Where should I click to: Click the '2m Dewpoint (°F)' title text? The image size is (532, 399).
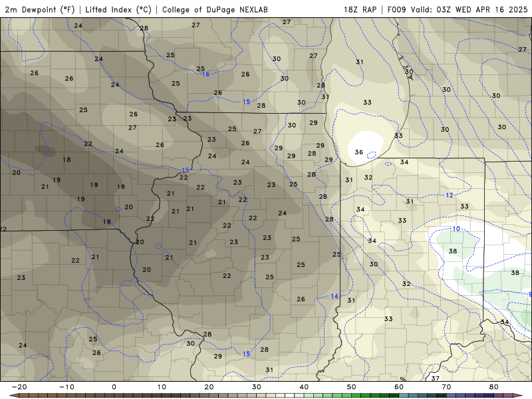point(40,9)
